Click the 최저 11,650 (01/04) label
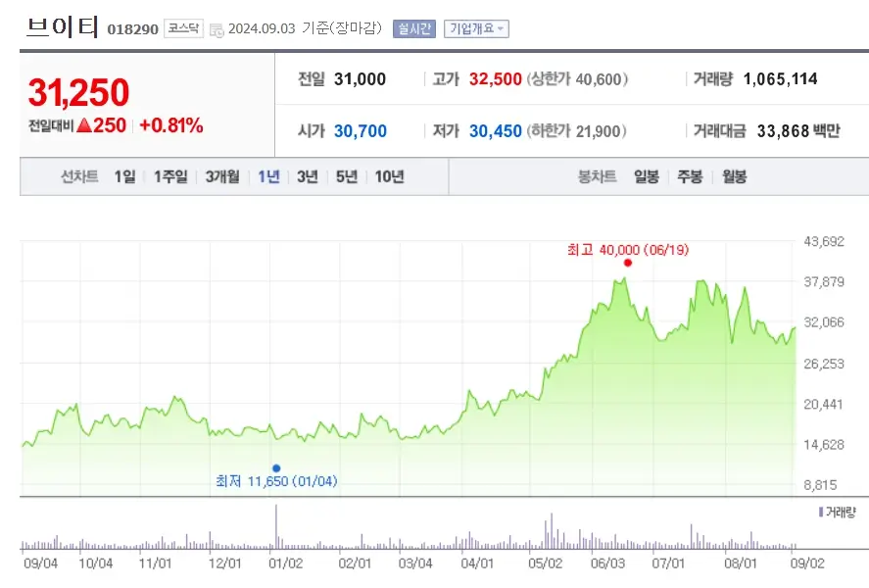 pos(276,481)
